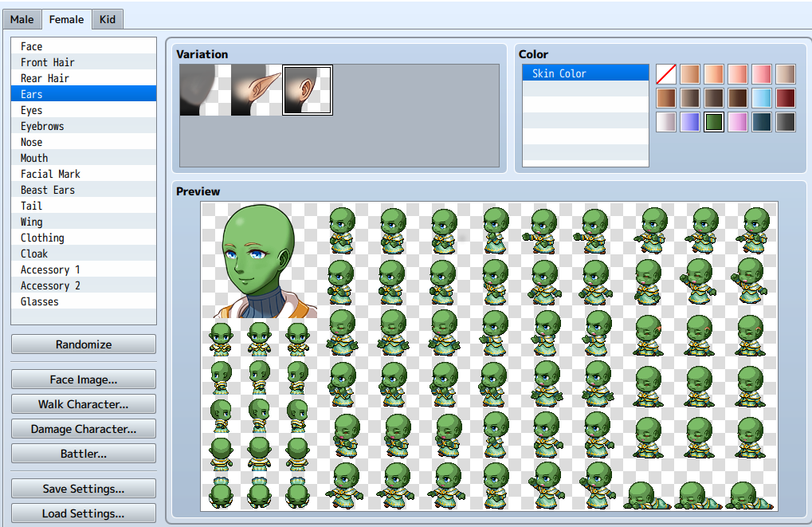
Task: Select Front Hair in the parts list
Action: (84, 62)
